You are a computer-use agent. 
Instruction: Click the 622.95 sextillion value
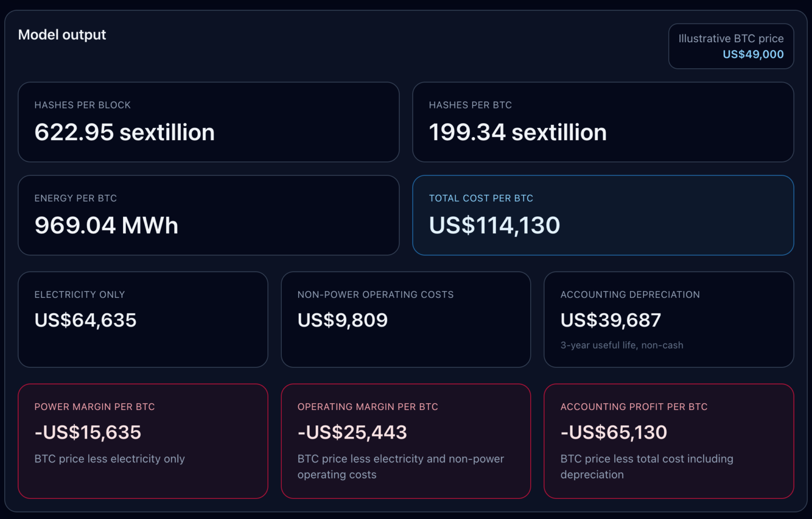tap(124, 132)
